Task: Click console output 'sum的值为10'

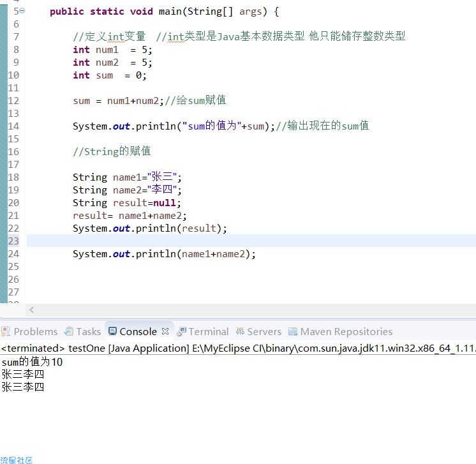Action: coord(32,362)
